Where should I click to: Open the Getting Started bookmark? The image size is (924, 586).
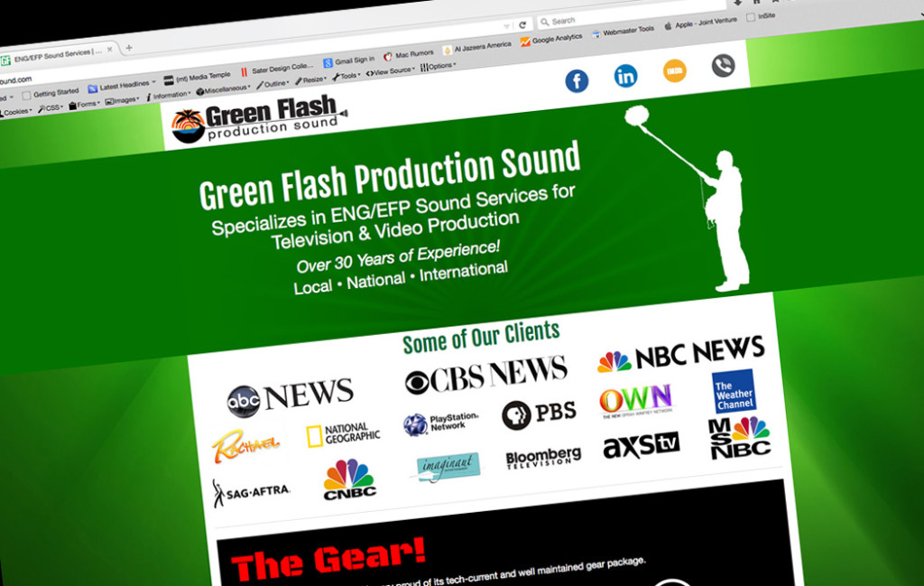point(51,93)
